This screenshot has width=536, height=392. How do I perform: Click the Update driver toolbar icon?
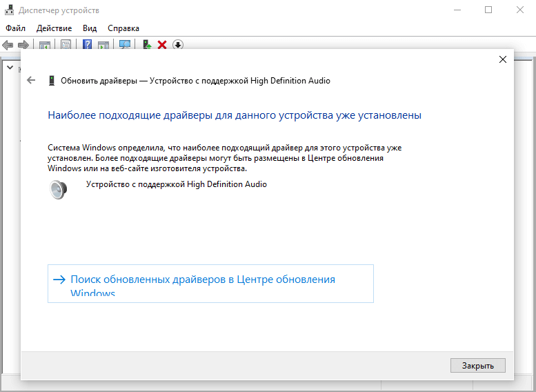tap(147, 44)
